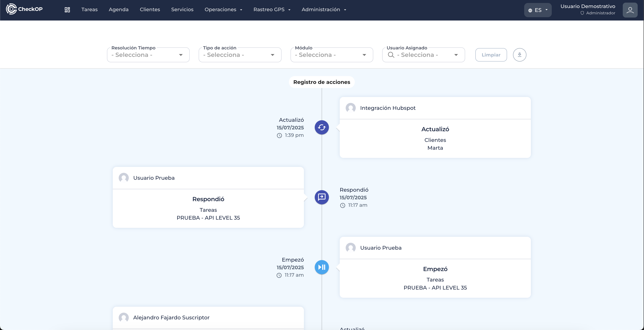Expand the Módulo dropdown
Viewport: 644px width, 330px height.
coord(332,55)
